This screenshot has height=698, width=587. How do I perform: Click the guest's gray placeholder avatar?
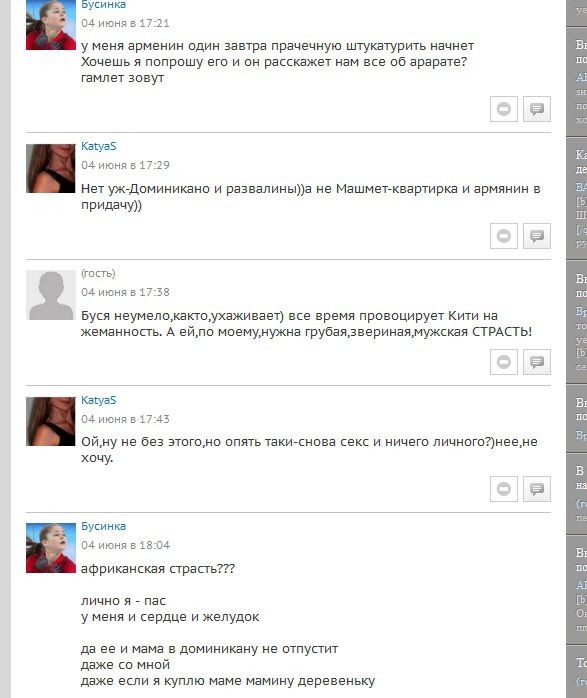51,295
